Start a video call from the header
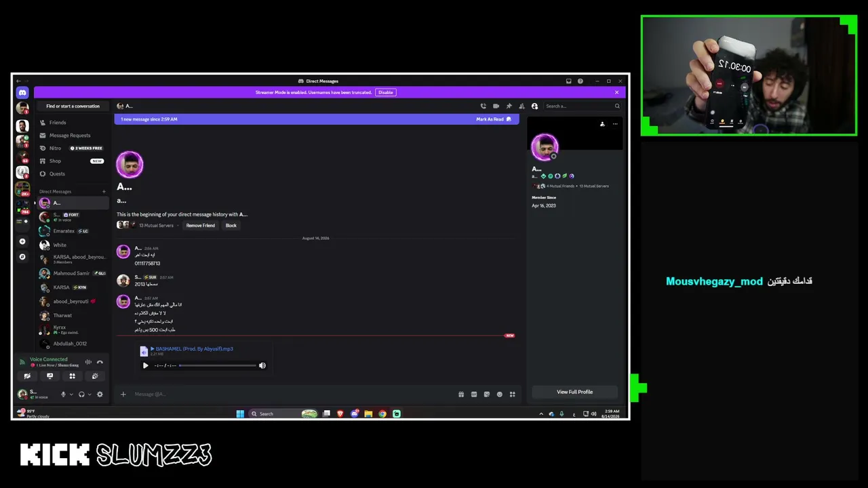This screenshot has height=488, width=868. (496, 106)
